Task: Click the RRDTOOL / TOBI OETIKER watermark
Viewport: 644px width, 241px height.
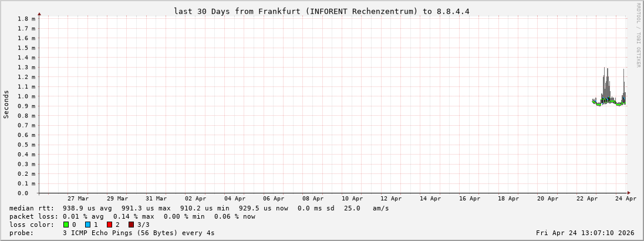Action: (638, 35)
